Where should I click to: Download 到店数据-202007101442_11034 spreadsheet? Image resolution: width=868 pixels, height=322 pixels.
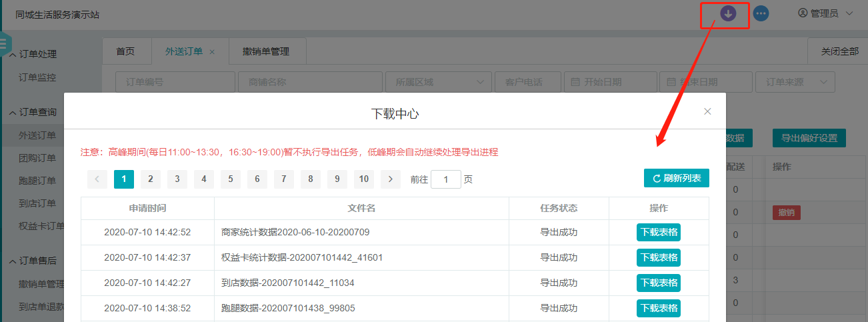(x=659, y=283)
